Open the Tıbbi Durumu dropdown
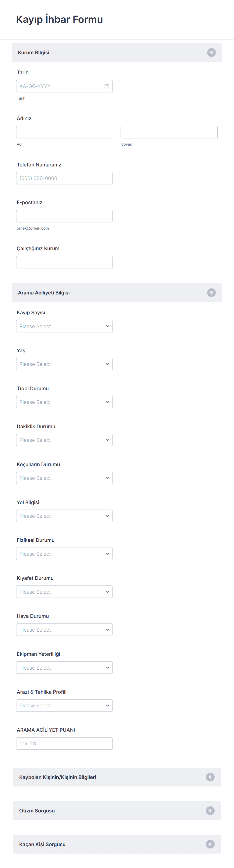The width and height of the screenshot is (234, 868). [x=64, y=402]
